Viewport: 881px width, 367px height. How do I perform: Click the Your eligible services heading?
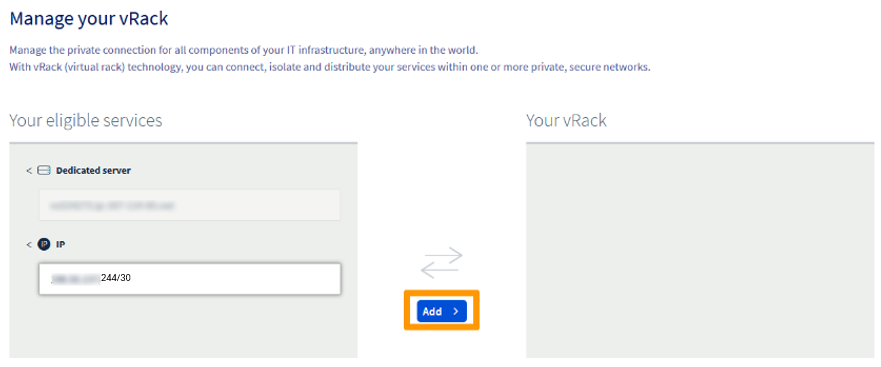click(x=86, y=120)
